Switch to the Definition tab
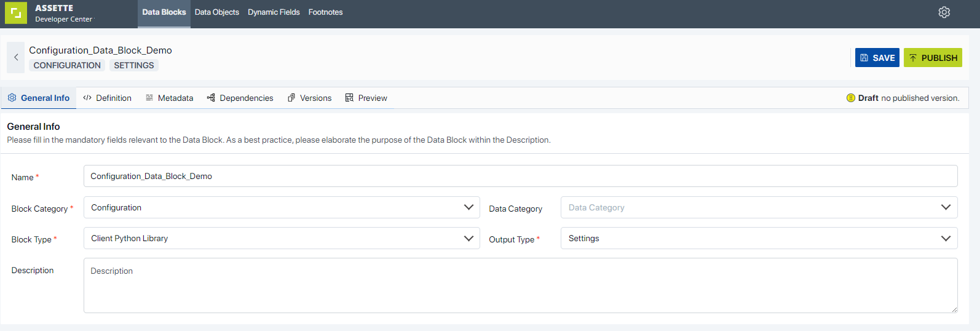The width and height of the screenshot is (980, 331). click(x=108, y=98)
